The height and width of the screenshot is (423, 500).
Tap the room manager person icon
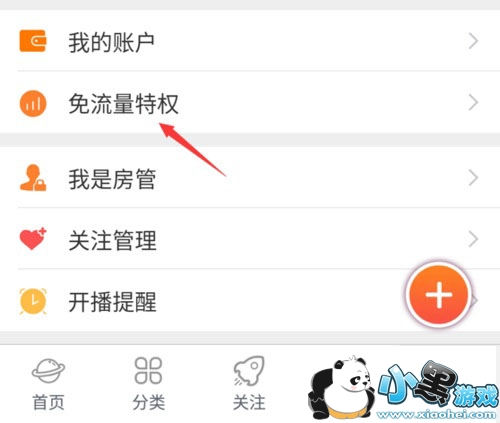point(33,178)
